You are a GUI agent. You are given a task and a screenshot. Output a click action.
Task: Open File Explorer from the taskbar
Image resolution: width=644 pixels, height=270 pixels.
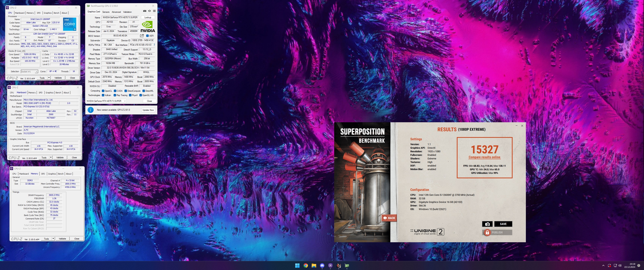pos(314,265)
